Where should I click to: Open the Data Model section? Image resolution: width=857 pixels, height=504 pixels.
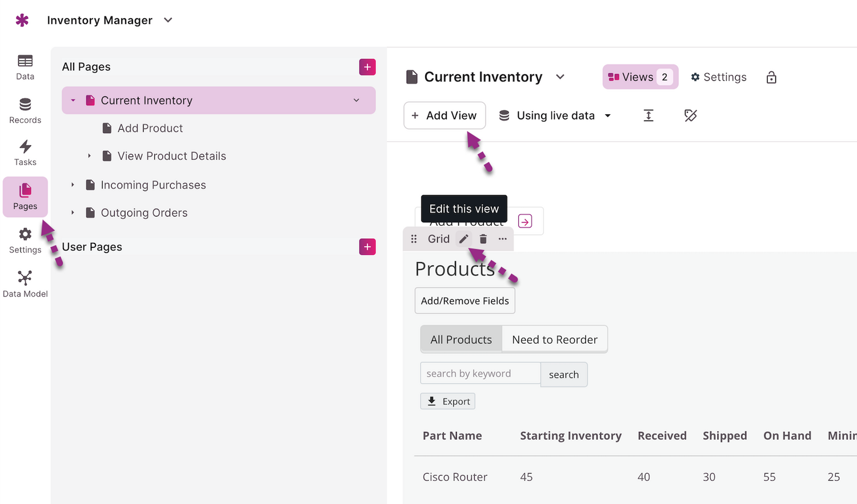[25, 285]
